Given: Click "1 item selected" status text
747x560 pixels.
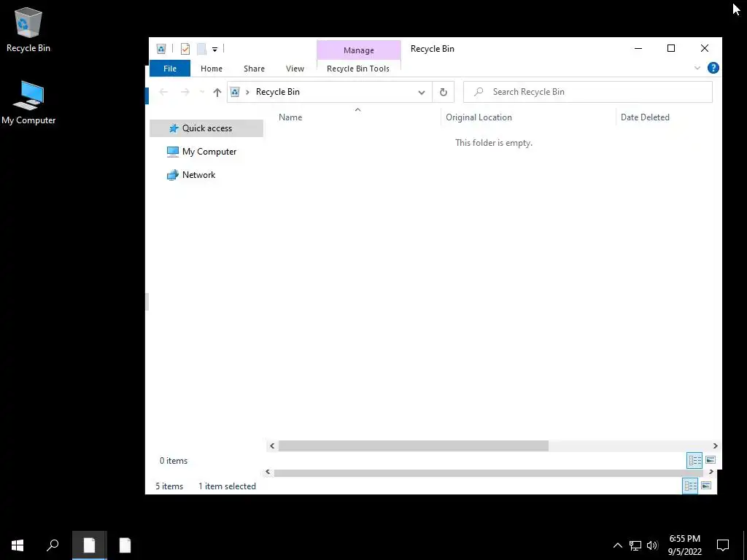Looking at the screenshot, I should coord(228,486).
